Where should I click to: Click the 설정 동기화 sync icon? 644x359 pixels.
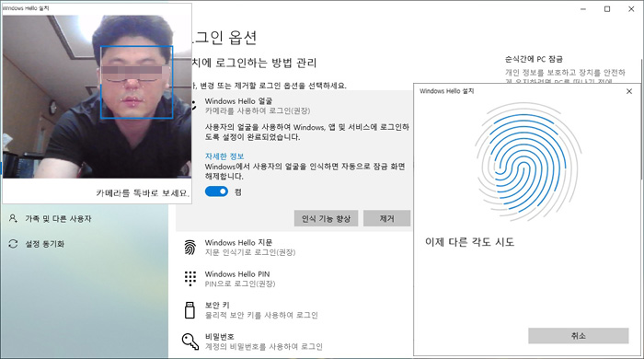(x=13, y=244)
